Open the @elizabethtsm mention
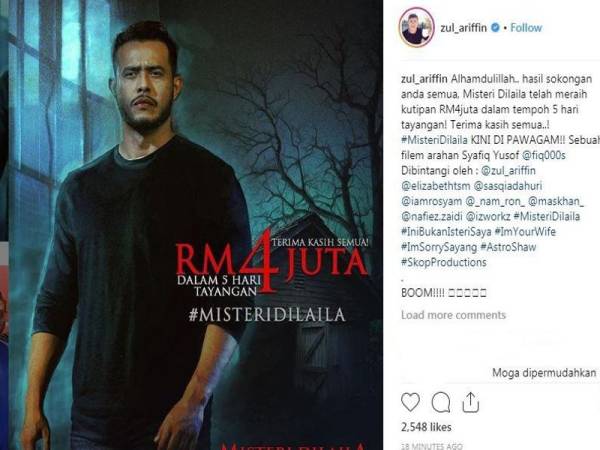The width and height of the screenshot is (600, 450). (435, 186)
